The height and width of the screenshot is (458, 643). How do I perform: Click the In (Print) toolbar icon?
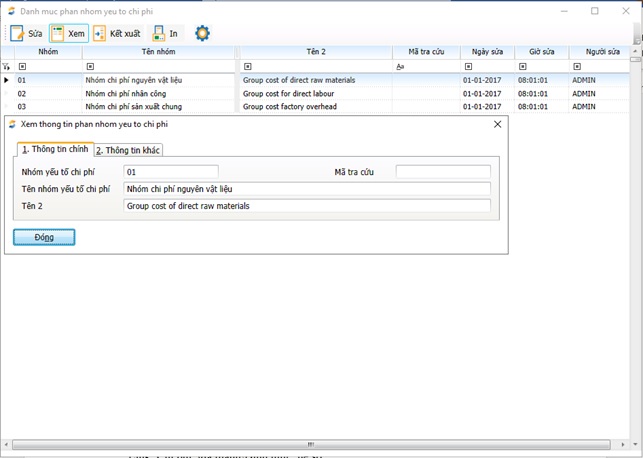pyautogui.click(x=159, y=34)
